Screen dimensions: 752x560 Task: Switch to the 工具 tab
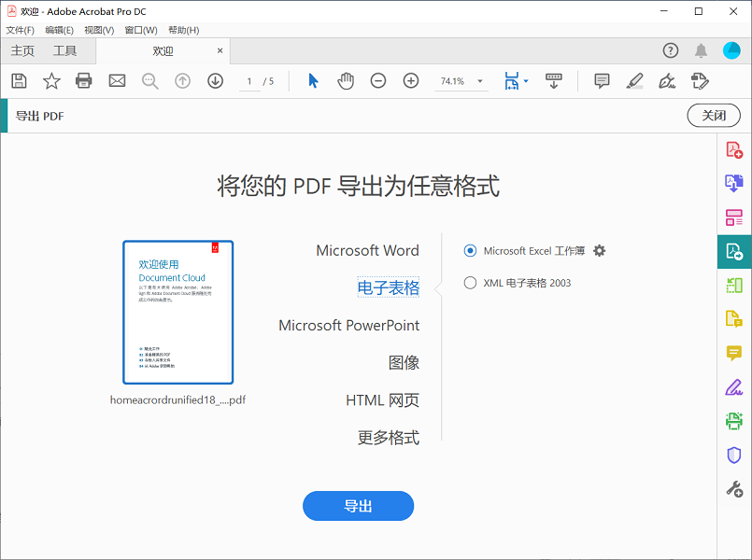[64, 50]
